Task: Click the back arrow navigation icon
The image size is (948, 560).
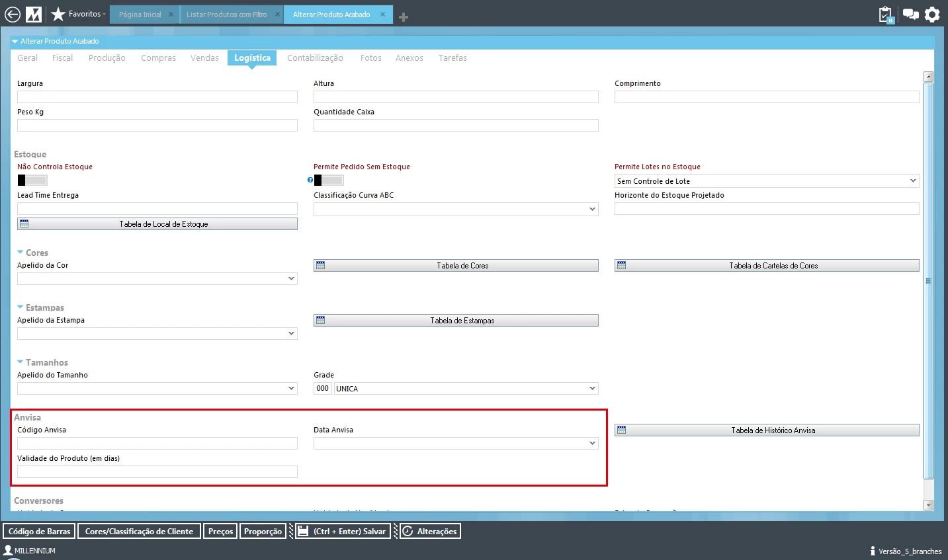Action: click(x=13, y=14)
